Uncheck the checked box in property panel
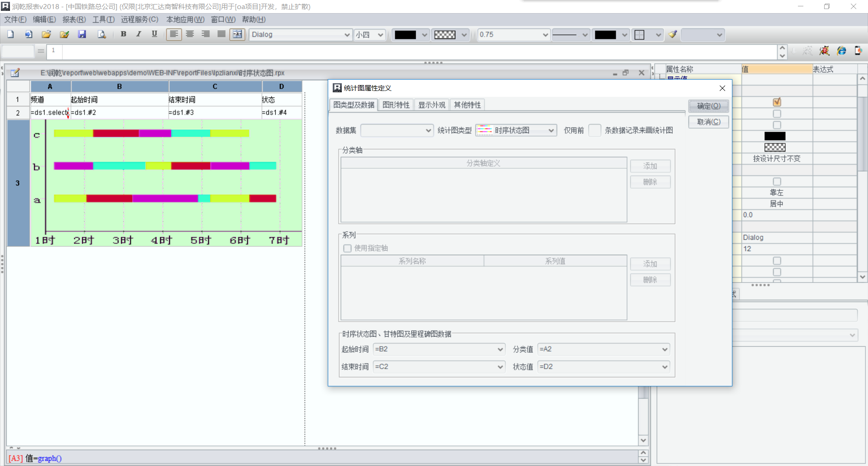868x466 pixels. coord(777,102)
